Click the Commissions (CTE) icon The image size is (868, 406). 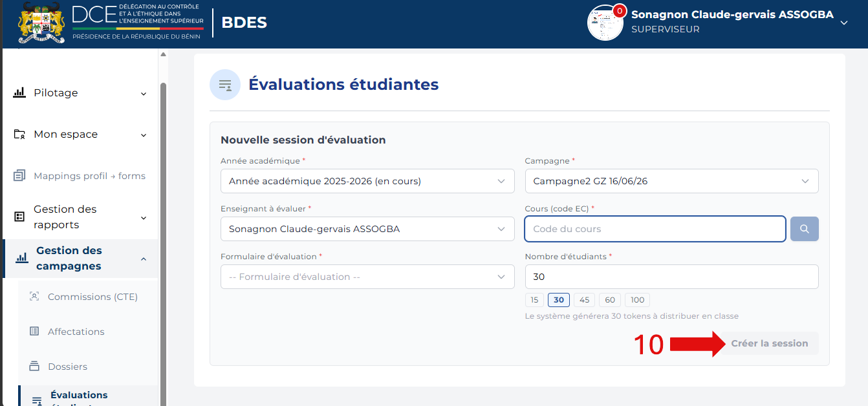coord(35,297)
